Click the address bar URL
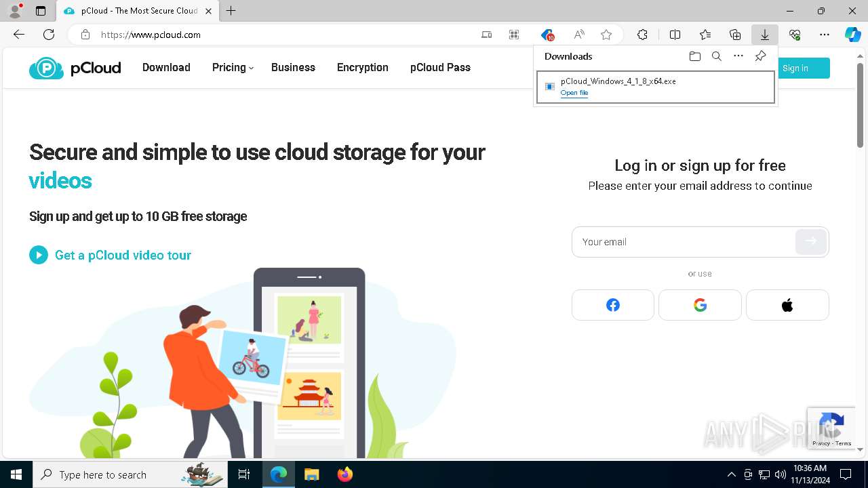This screenshot has width=868, height=488. [151, 35]
